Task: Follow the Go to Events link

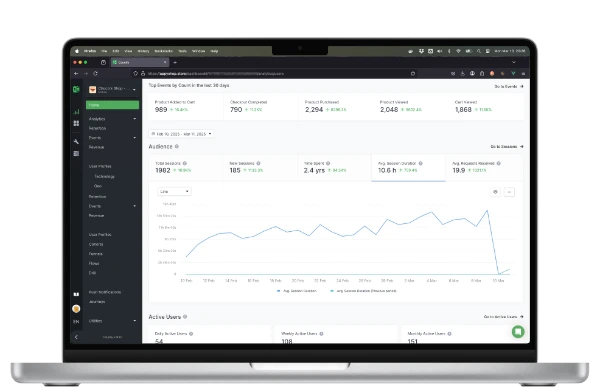Action: (x=509, y=86)
